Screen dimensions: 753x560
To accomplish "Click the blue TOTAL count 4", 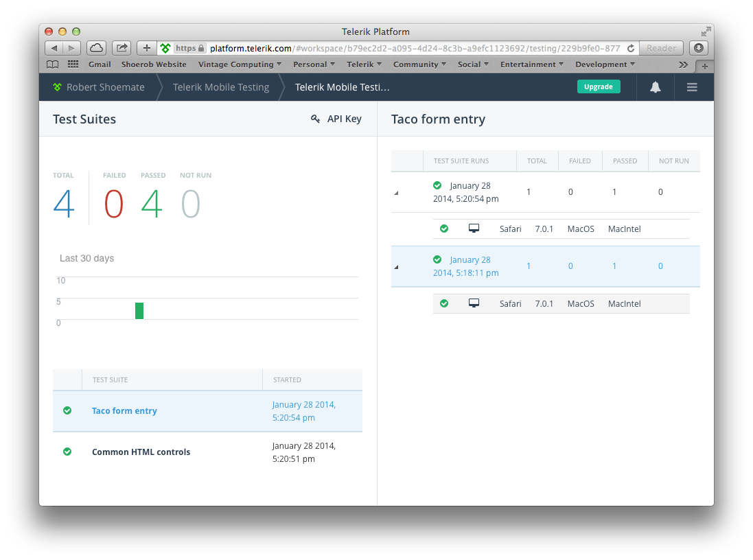I will pos(64,204).
